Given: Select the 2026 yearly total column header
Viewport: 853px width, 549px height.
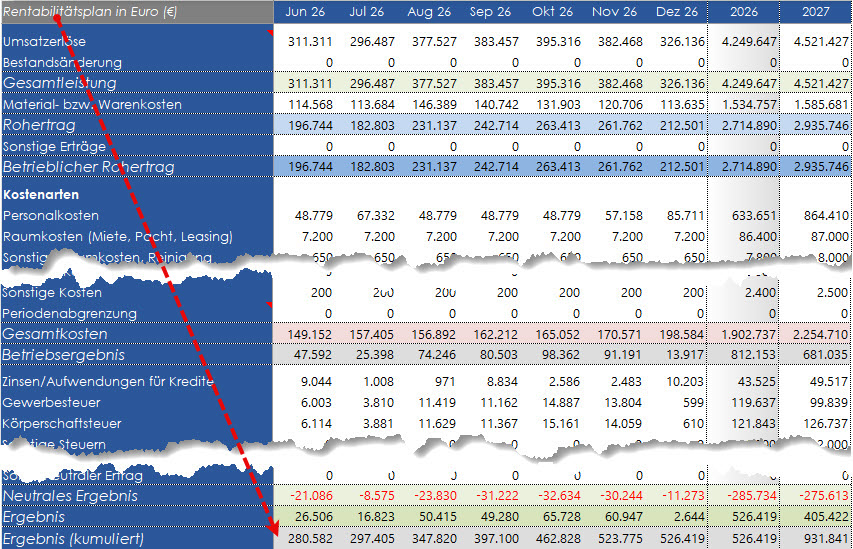Looking at the screenshot, I should [744, 12].
